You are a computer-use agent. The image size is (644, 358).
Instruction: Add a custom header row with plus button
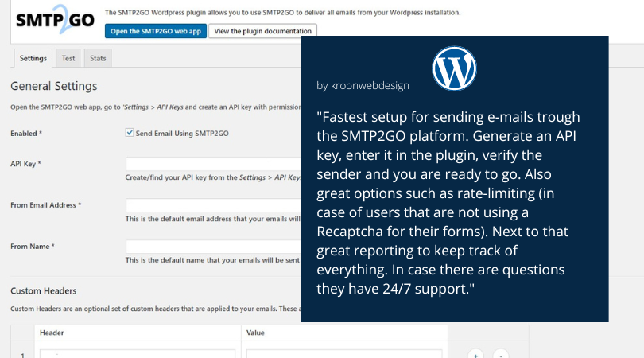pyautogui.click(x=475, y=354)
